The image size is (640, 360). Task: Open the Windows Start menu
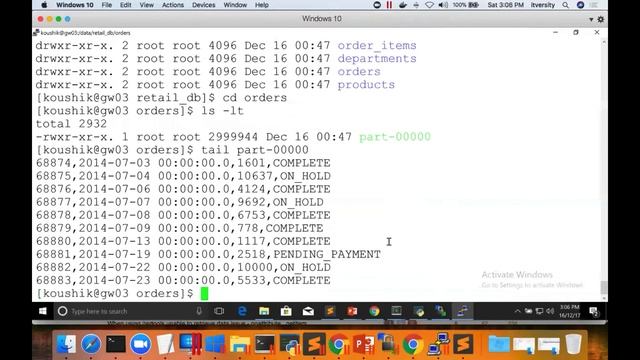[x=42, y=311]
